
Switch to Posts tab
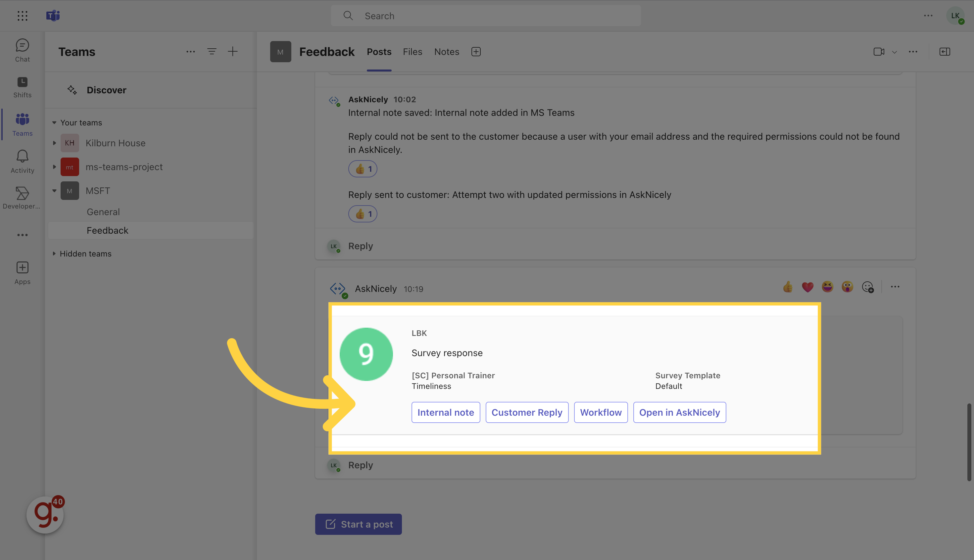[379, 52]
